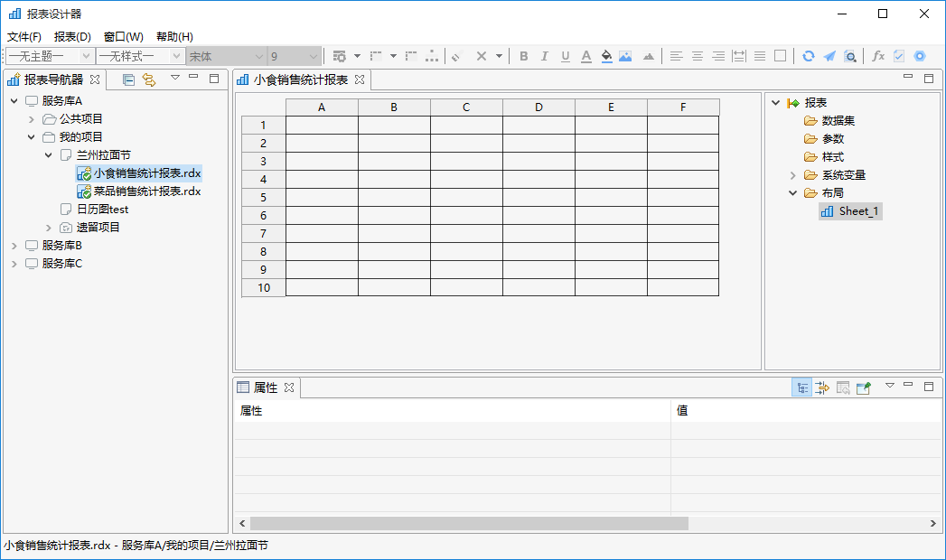
Task: Click the fill color paint bucket icon
Action: coord(606,56)
